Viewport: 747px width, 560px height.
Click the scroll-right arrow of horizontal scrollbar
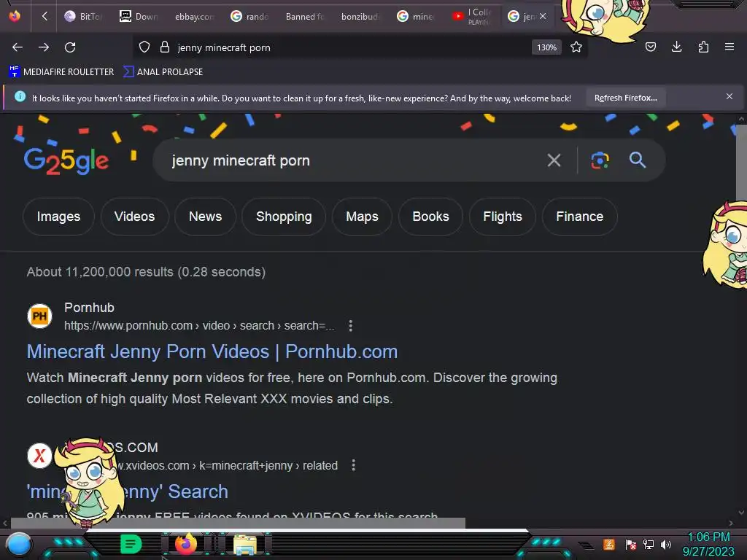731,523
